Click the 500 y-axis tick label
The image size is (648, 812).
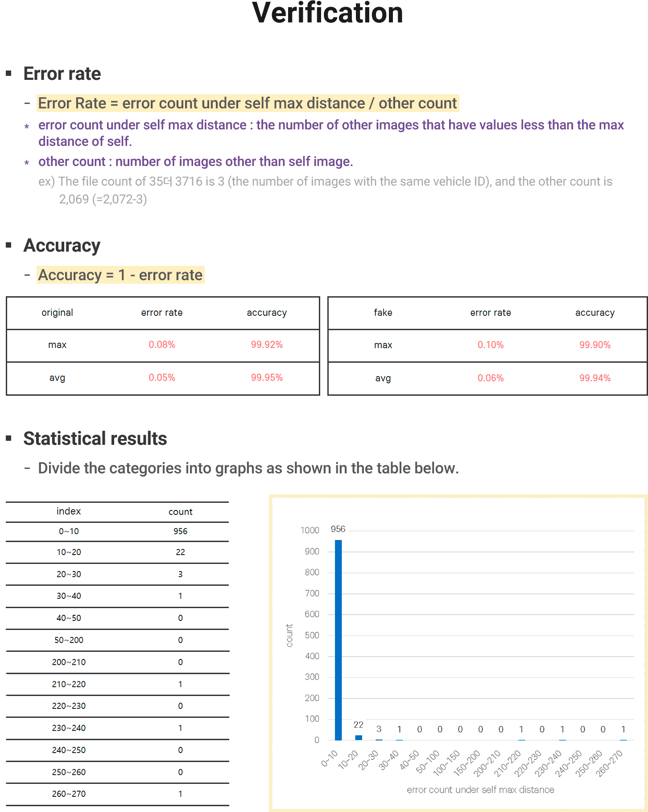(x=312, y=635)
